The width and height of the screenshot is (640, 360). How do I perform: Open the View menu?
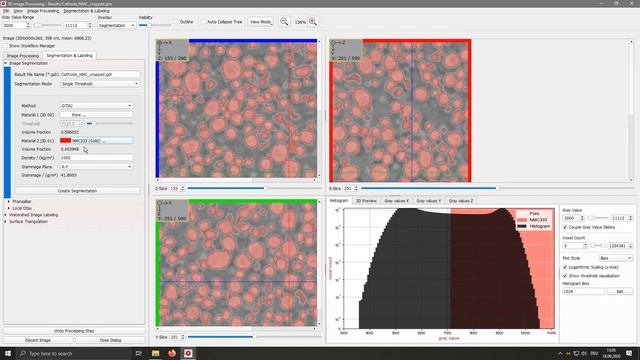tap(18, 11)
